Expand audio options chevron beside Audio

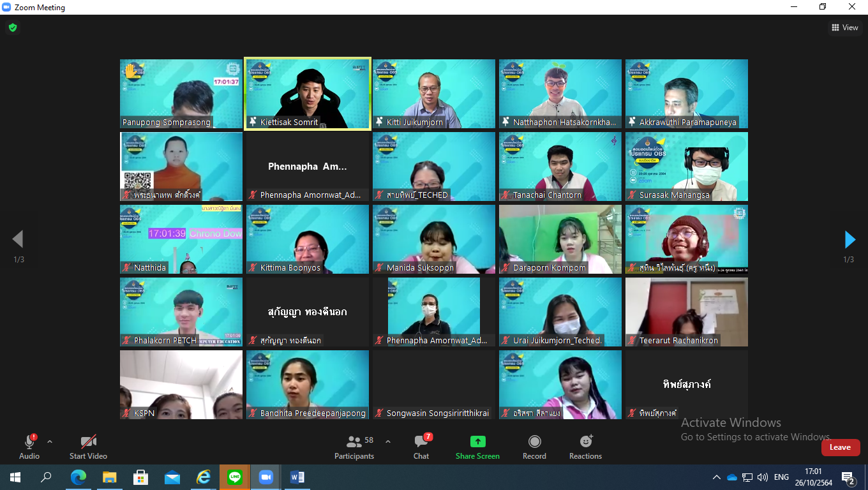tap(50, 442)
